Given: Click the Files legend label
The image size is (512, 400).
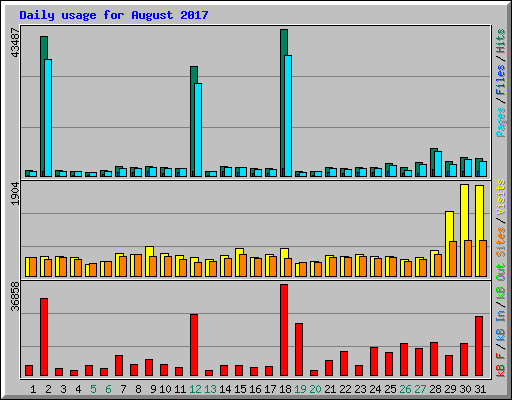Looking at the screenshot, I should pos(501,80).
